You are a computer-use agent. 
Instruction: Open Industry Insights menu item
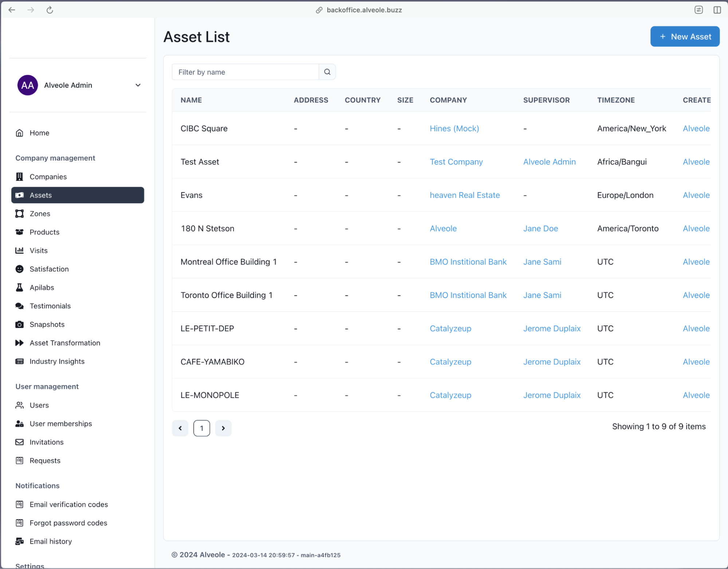[57, 361]
